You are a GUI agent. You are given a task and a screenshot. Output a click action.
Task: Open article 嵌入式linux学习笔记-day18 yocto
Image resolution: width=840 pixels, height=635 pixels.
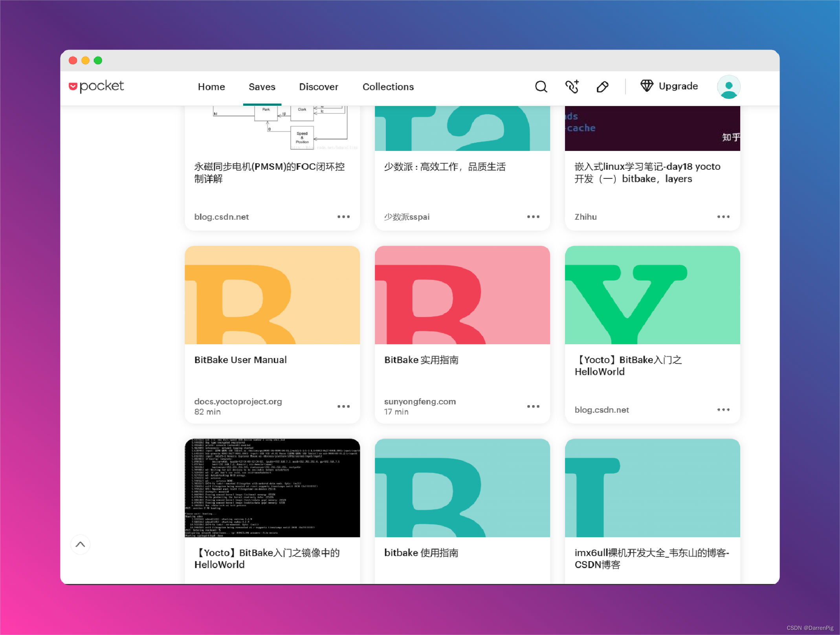click(x=647, y=173)
